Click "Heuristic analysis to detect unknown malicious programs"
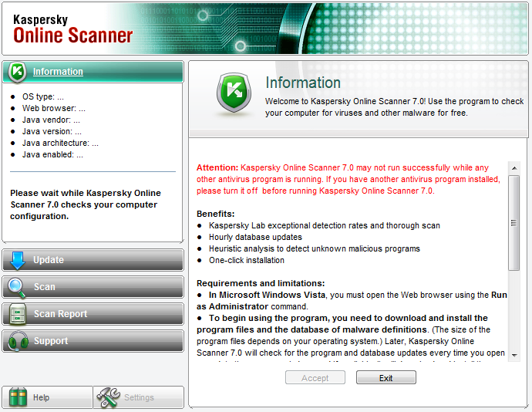The image size is (532, 412). point(315,248)
